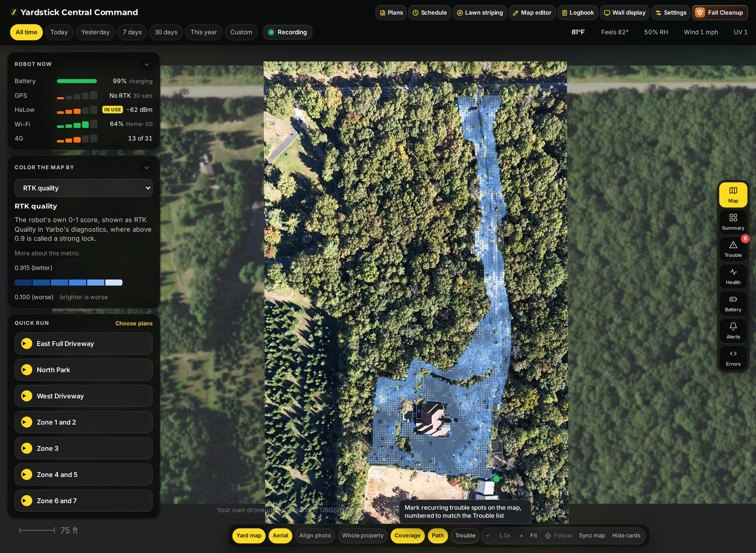Open More about this metric

click(x=47, y=253)
